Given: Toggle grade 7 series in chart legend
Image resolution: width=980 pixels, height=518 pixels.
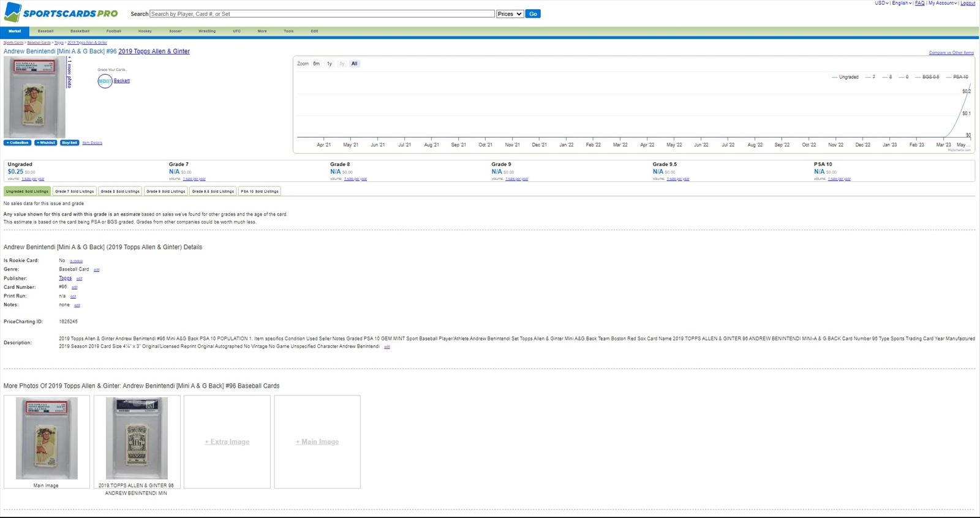Looking at the screenshot, I should pos(870,77).
